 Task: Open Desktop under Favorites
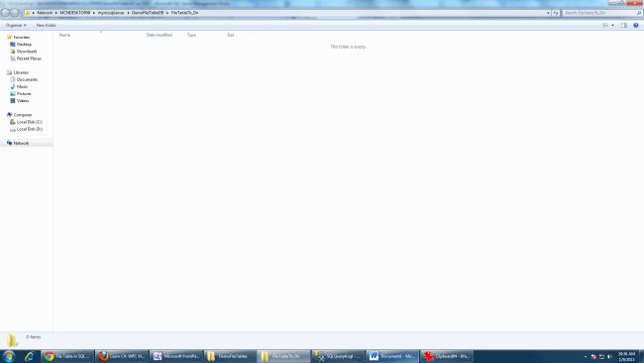(x=24, y=44)
